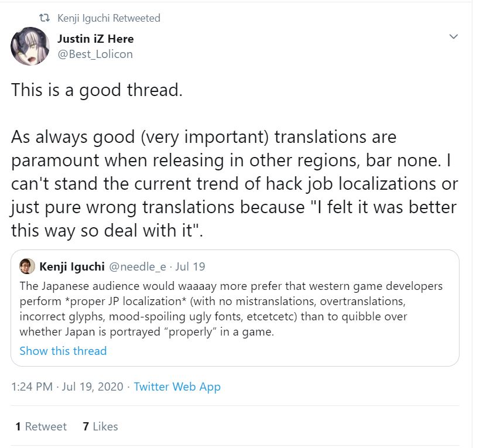Expand the tweet options chevron menu
The height and width of the screenshot is (448, 480).
(x=453, y=37)
